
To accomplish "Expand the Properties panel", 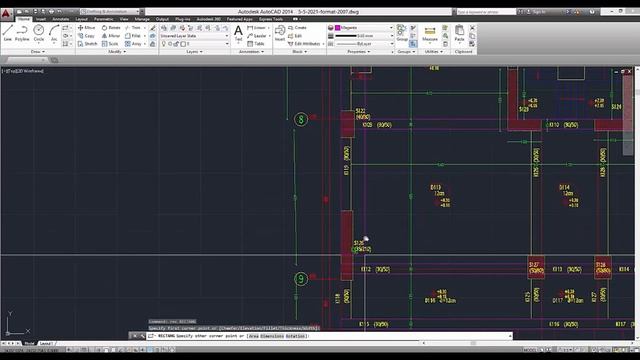I will [358, 52].
